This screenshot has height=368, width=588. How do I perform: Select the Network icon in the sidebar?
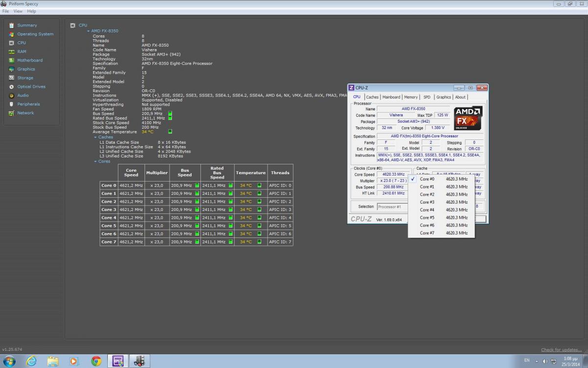(x=11, y=113)
